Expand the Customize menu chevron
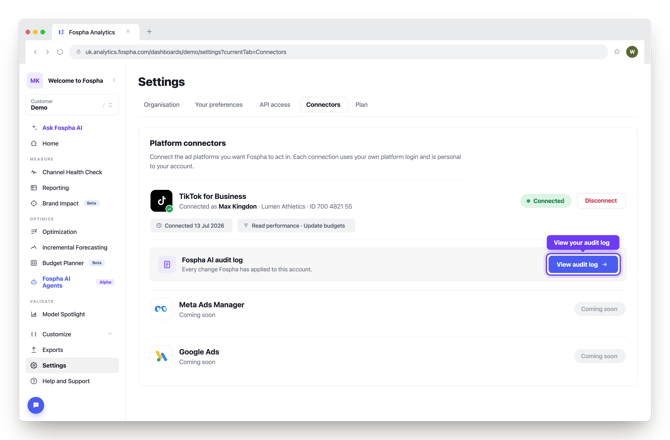This screenshot has width=670, height=440. pyautogui.click(x=110, y=334)
